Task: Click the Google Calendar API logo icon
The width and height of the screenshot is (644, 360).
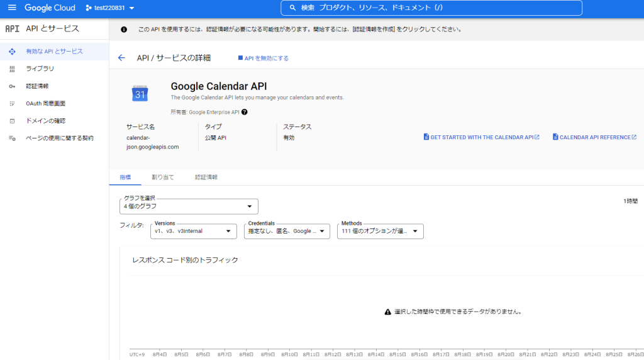Action: [x=140, y=93]
